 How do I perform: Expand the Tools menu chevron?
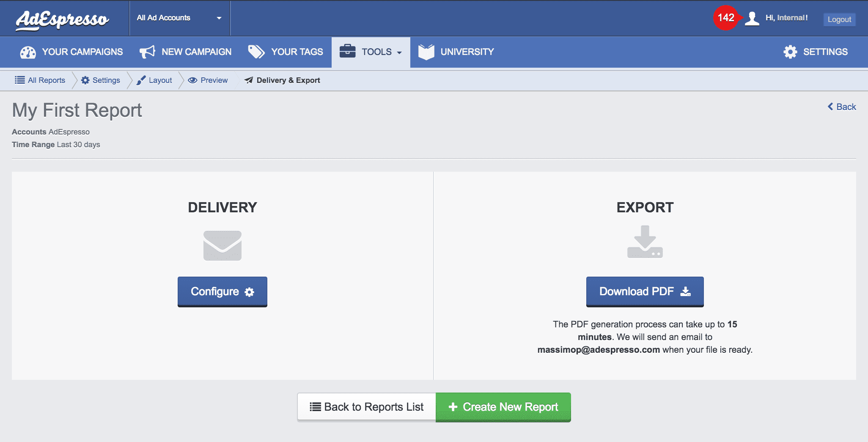tap(399, 52)
